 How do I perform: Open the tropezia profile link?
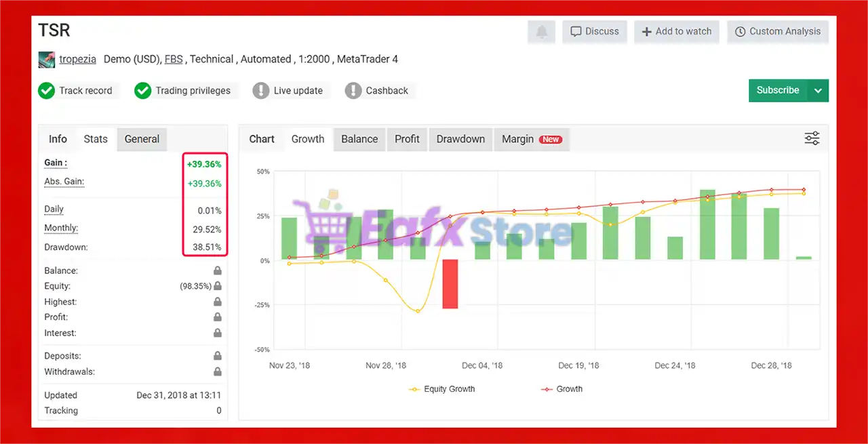[x=78, y=59]
